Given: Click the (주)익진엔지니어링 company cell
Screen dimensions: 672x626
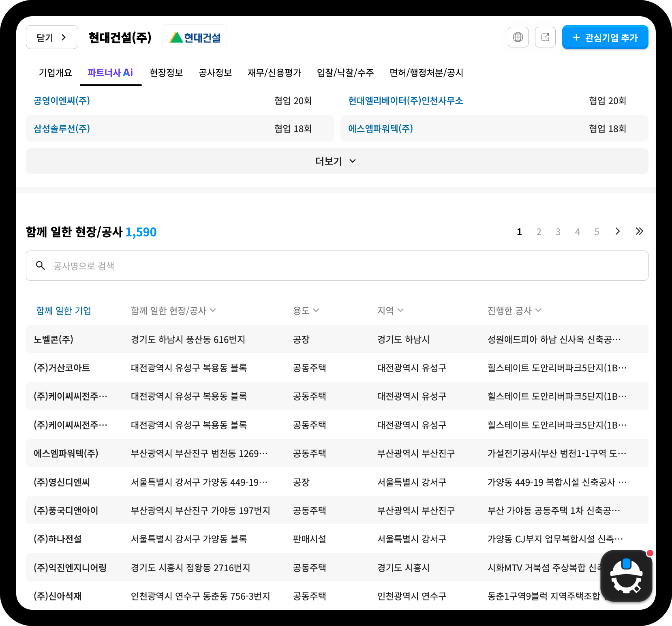Looking at the screenshot, I should (x=70, y=568).
